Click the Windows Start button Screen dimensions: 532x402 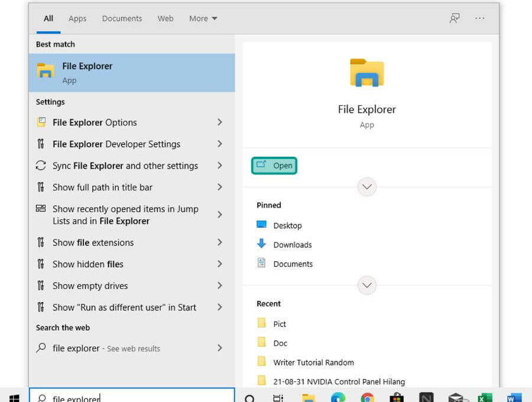[x=14, y=398]
